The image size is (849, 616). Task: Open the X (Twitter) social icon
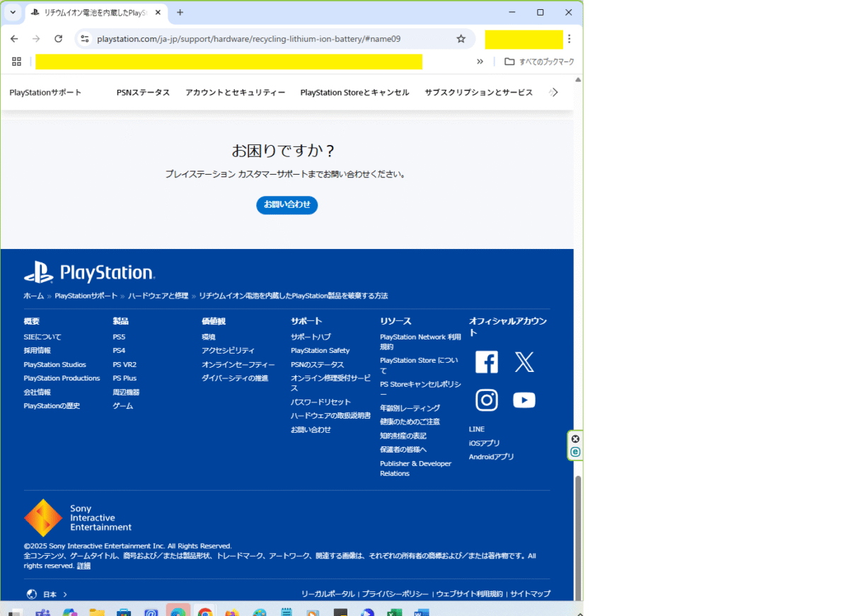point(524,362)
